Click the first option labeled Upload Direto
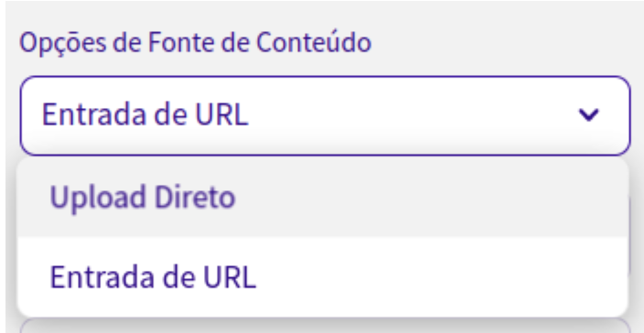Image resolution: width=644 pixels, height=333 pixels. pos(323,197)
